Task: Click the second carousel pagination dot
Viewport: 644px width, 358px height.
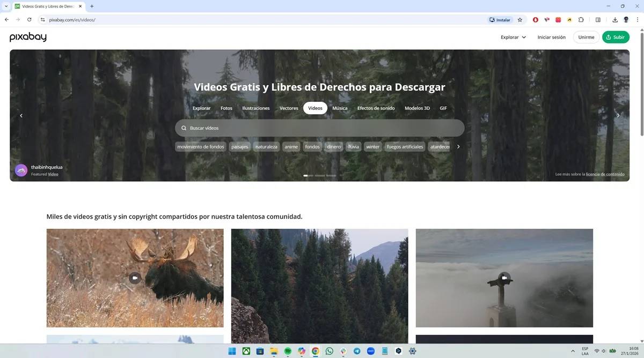Action: point(311,175)
